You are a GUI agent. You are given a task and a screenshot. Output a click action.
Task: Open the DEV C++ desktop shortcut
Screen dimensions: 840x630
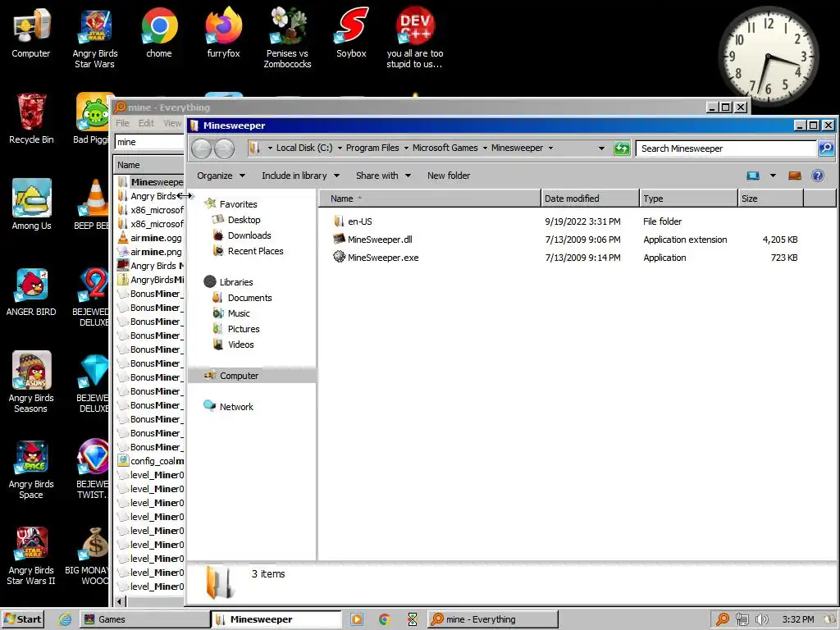click(414, 39)
